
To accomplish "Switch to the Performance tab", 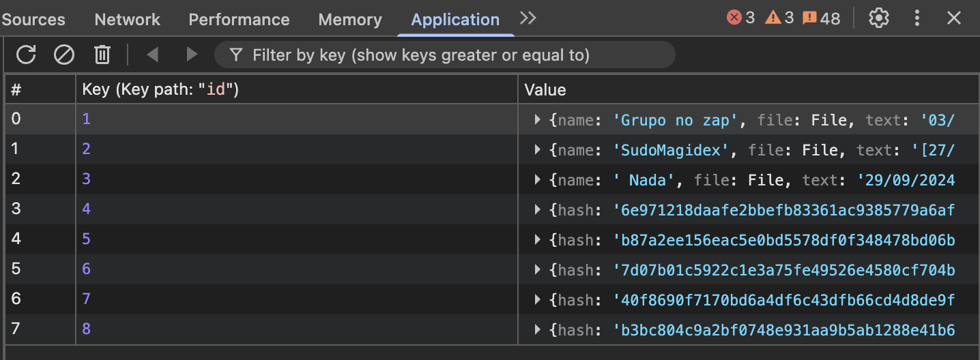I will point(239,20).
